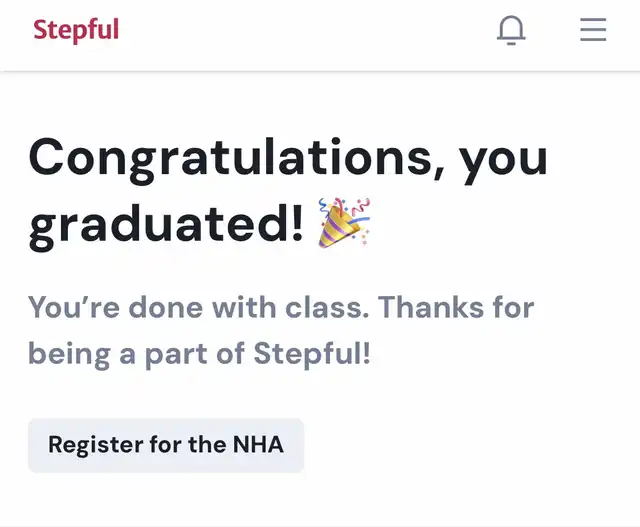
Task: Go to home via Stepful wordmark
Action: pyautogui.click(x=76, y=30)
